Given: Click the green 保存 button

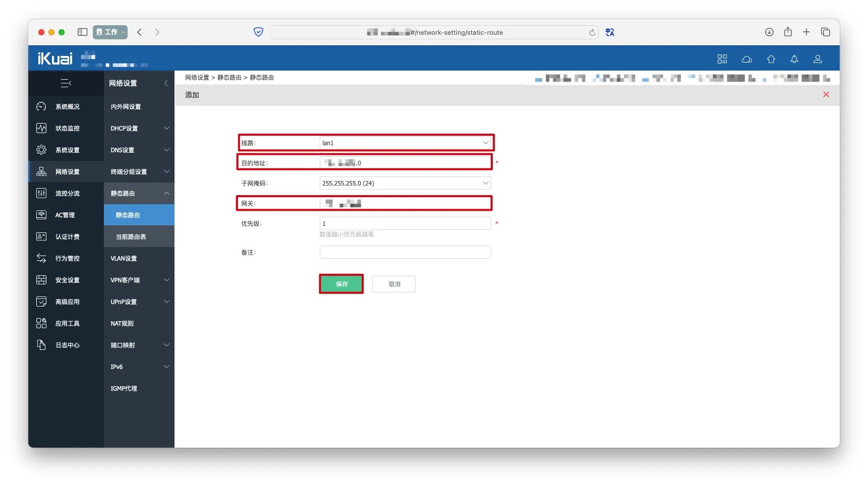Looking at the screenshot, I should click(341, 284).
